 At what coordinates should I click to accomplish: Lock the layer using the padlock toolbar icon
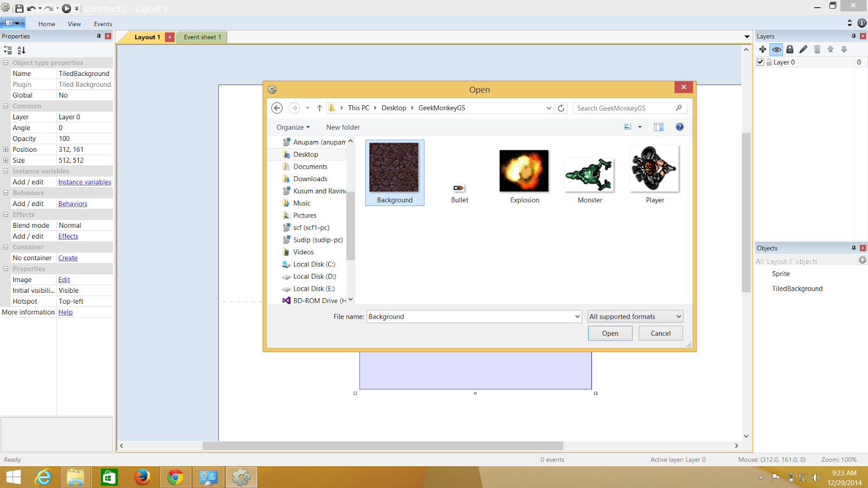pos(790,49)
